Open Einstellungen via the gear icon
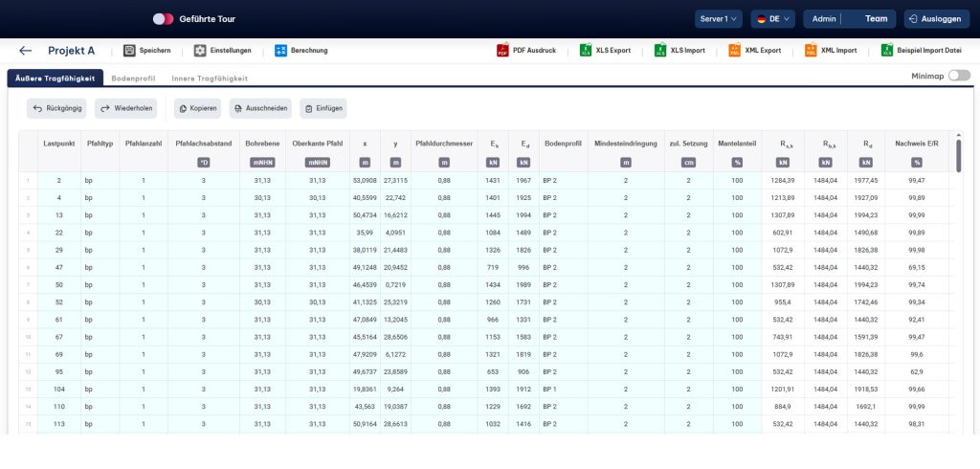Image resolution: width=980 pixels, height=469 pixels. pos(200,51)
